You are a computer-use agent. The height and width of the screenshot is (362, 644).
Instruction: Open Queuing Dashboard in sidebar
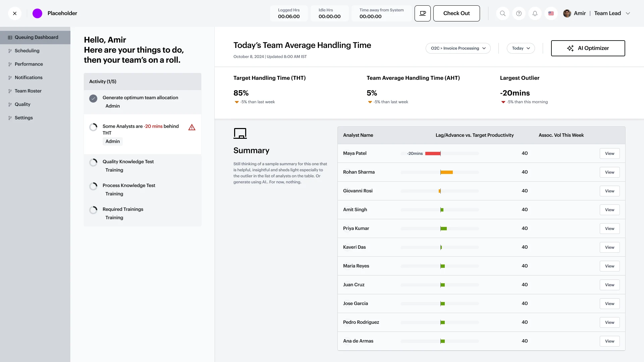click(35, 38)
